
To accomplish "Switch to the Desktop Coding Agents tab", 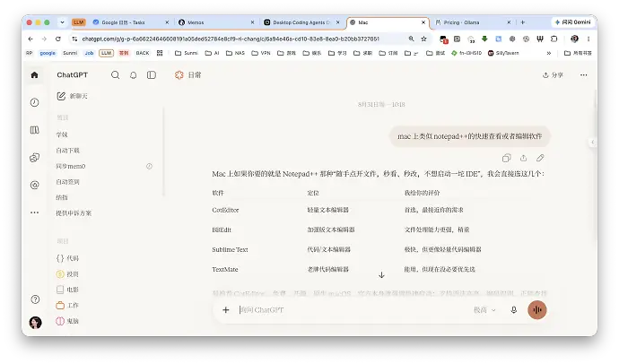I will click(302, 22).
